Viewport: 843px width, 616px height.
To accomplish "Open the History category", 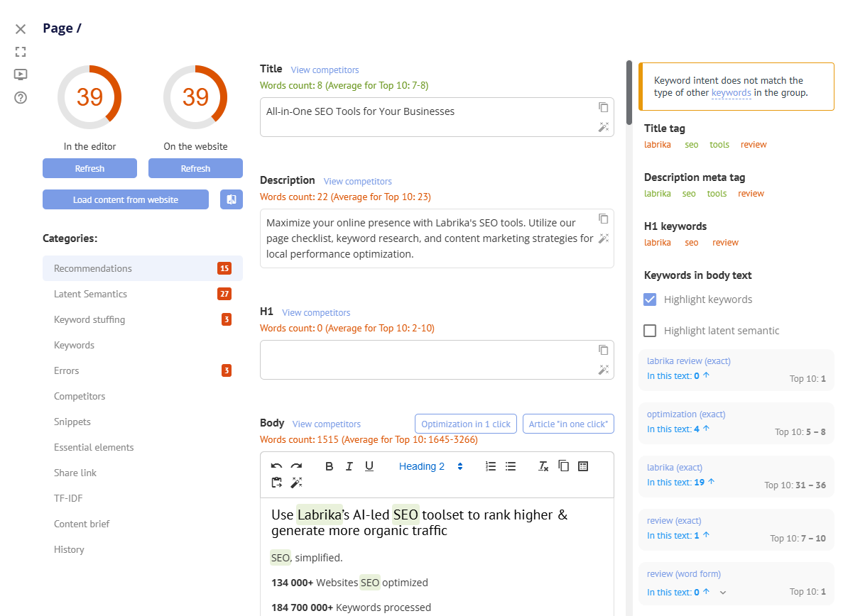I will point(143,549).
